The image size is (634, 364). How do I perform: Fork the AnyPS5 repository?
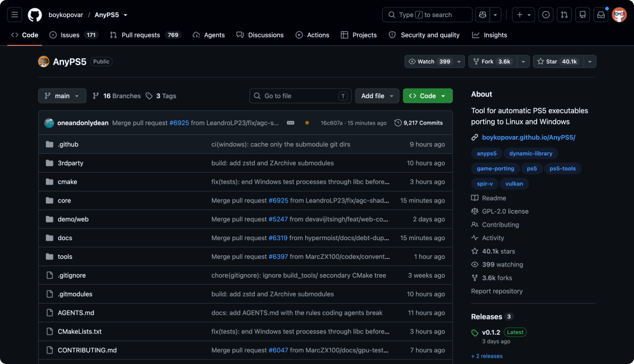[x=493, y=62]
